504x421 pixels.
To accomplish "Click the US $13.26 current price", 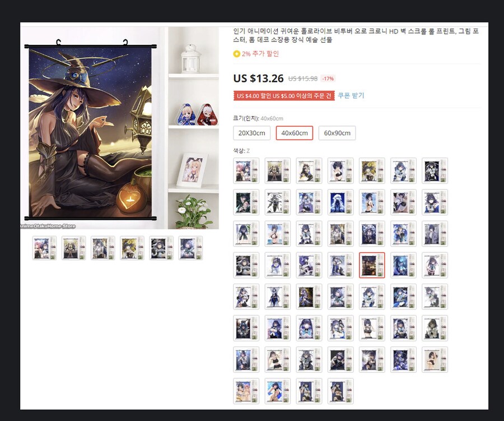I will click(258, 78).
